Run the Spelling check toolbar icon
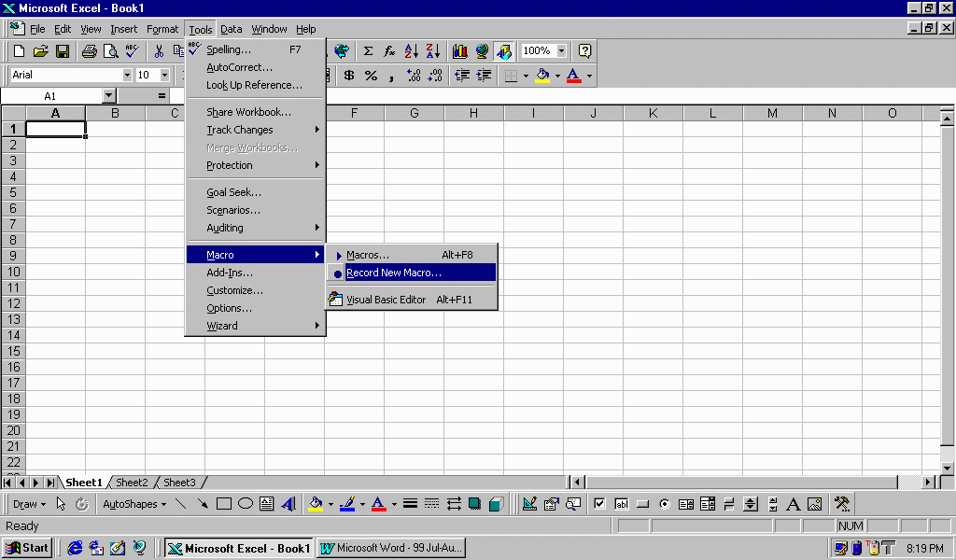Viewport: 956px width, 560px height. [x=133, y=51]
